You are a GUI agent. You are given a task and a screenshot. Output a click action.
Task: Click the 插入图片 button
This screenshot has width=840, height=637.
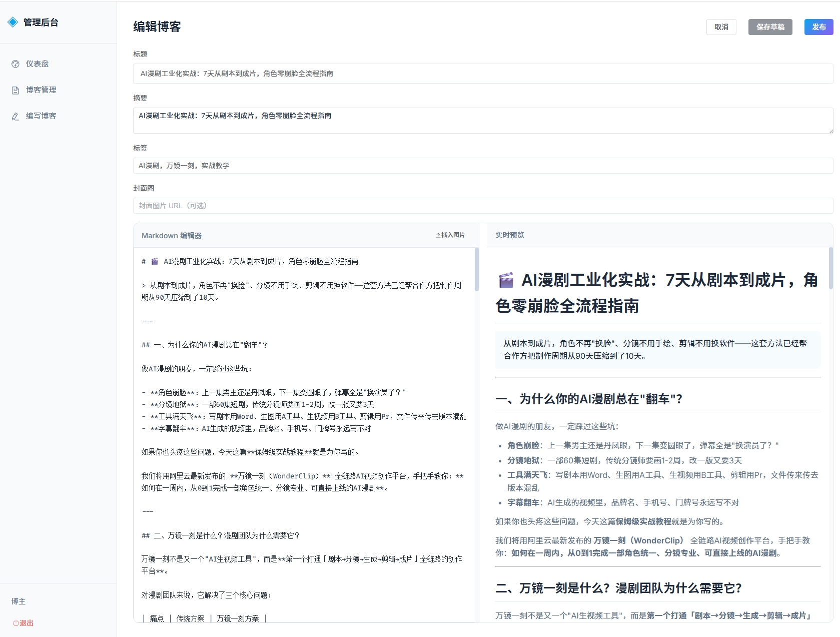pyautogui.click(x=450, y=235)
